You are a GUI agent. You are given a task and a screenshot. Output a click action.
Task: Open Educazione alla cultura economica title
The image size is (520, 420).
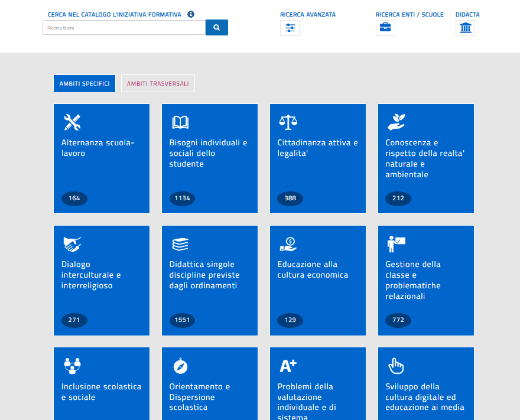313,269
